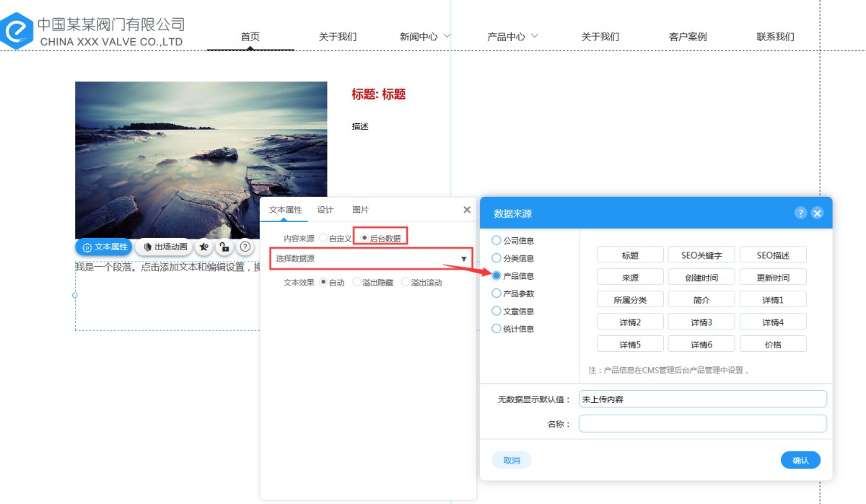Select the 自定义 content source radio
The image size is (866, 504).
[323, 238]
